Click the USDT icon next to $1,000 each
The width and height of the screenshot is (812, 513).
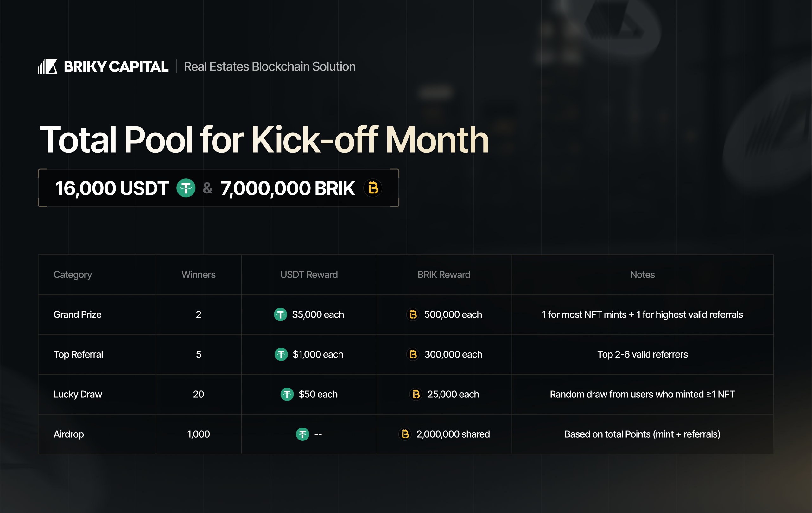[x=281, y=354]
